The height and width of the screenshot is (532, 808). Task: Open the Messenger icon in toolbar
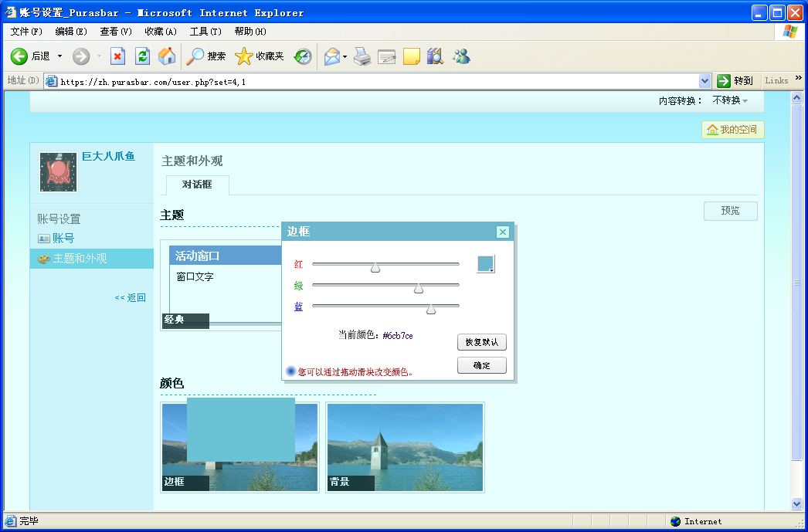(461, 56)
